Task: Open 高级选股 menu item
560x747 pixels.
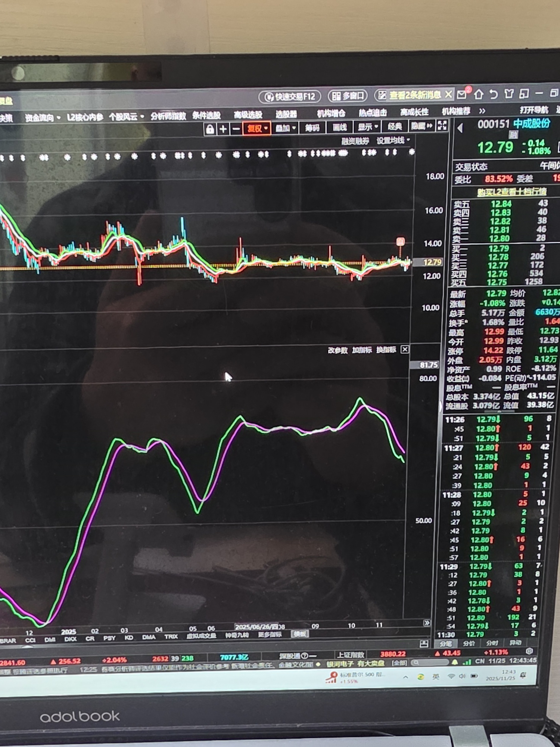Action: tap(248, 114)
